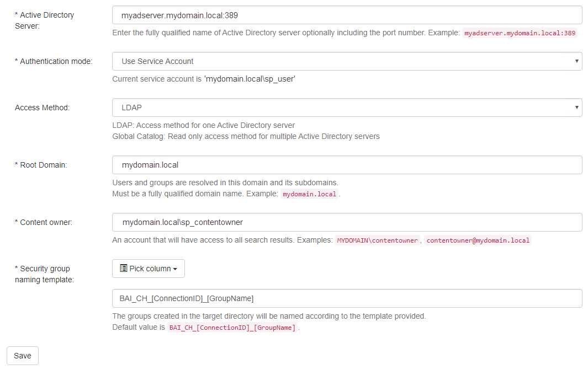This screenshot has width=588, height=370.
Task: Click the current service account text
Action: click(x=204, y=79)
